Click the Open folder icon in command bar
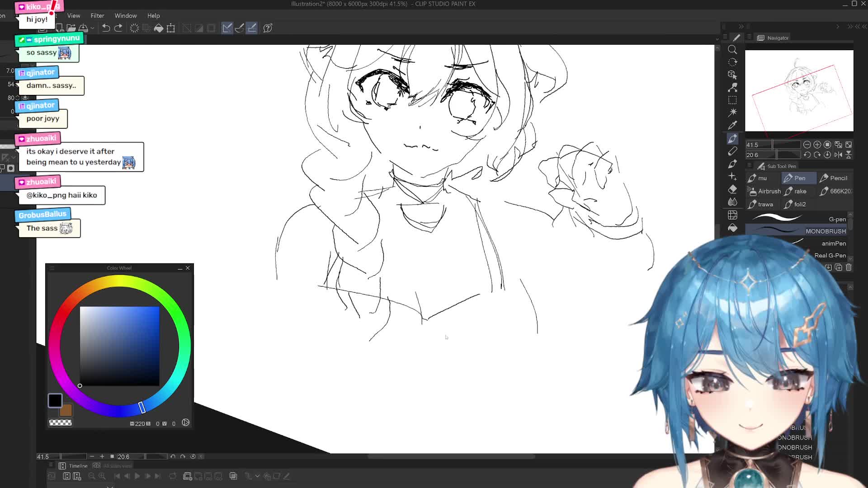This screenshot has height=488, width=868. tap(71, 28)
